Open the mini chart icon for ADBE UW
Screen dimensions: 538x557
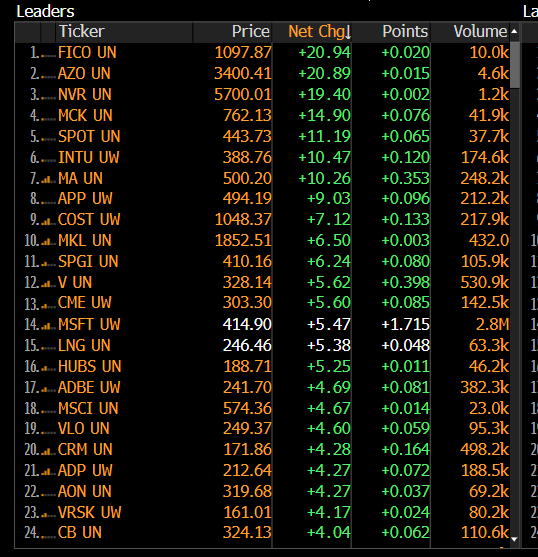click(47, 389)
